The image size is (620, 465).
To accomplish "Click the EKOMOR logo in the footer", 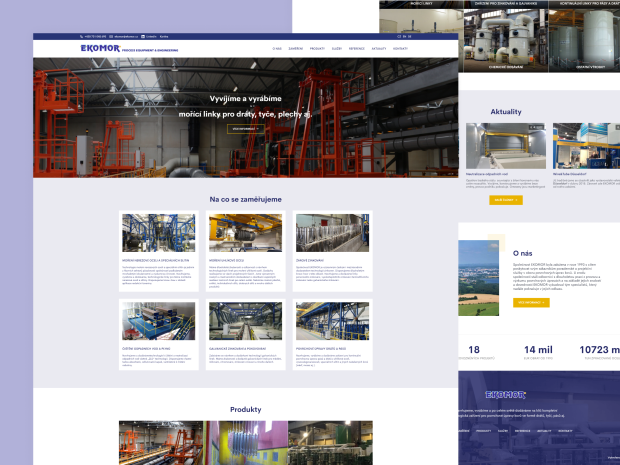I will click(505, 393).
